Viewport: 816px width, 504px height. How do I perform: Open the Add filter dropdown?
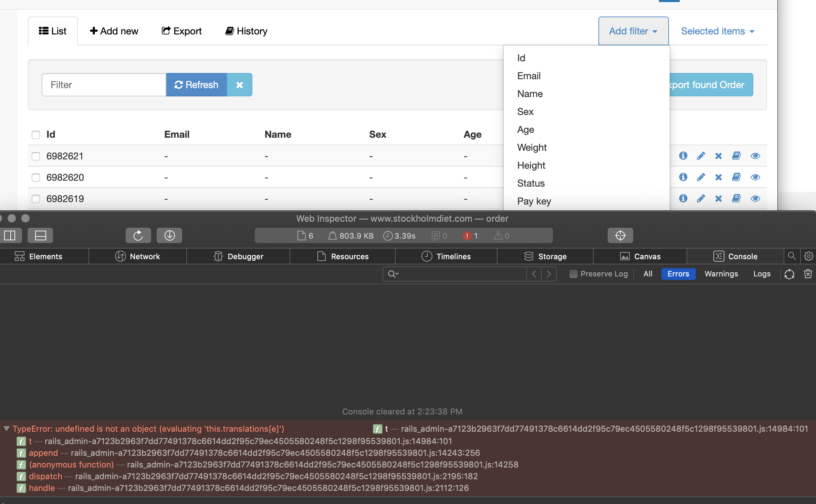pos(633,31)
